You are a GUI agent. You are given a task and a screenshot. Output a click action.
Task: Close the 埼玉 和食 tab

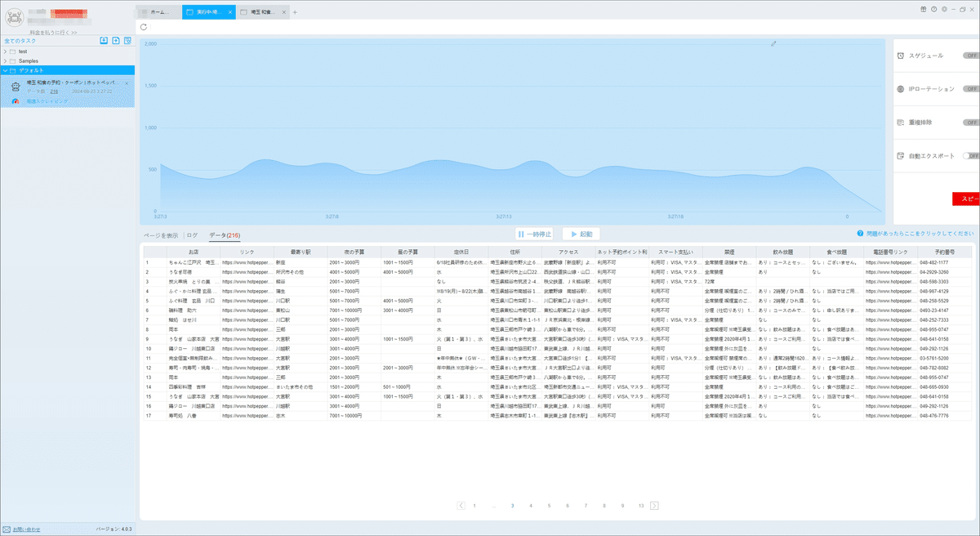point(283,12)
